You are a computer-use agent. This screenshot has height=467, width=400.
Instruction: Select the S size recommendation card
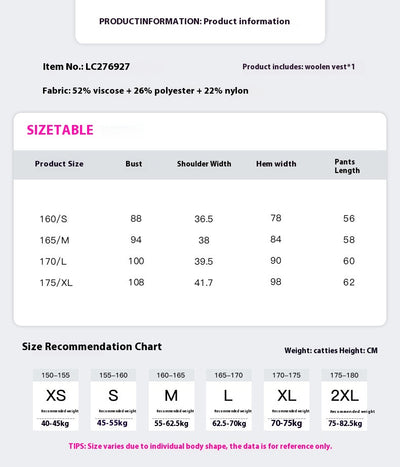(x=113, y=400)
